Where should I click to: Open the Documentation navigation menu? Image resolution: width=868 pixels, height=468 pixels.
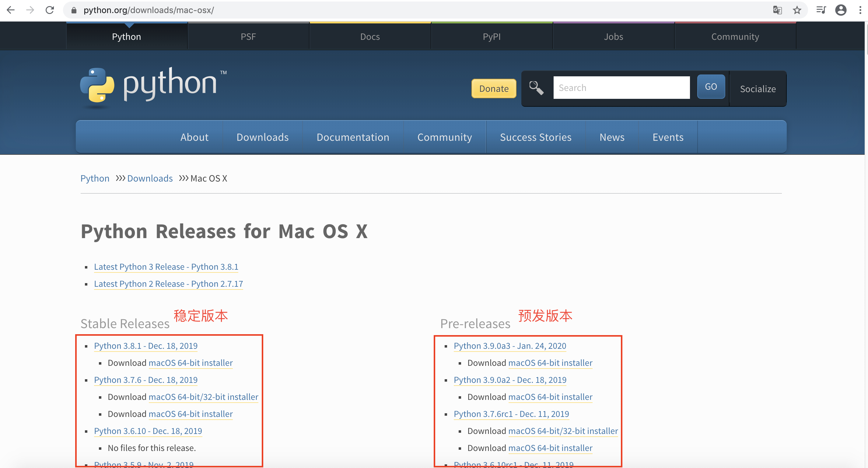point(353,137)
